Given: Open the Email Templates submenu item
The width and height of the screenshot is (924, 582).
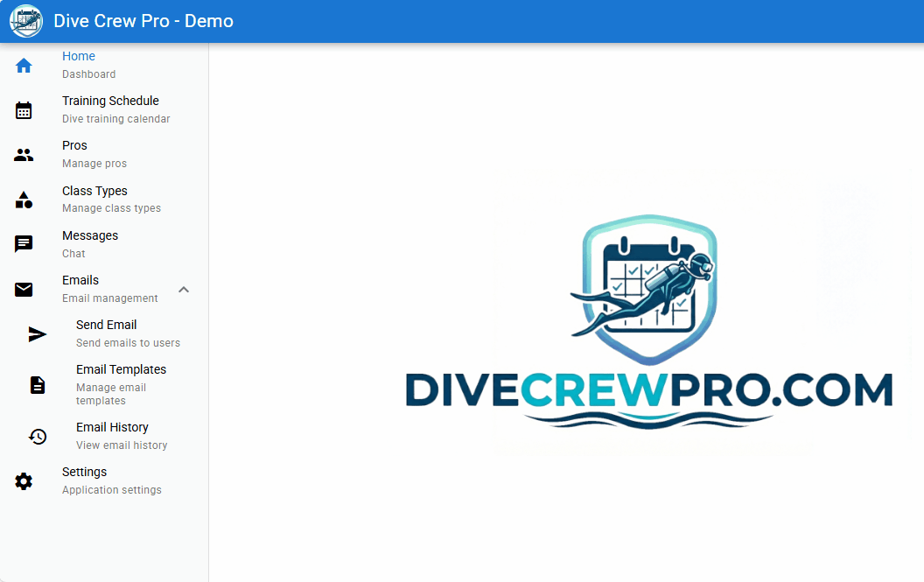Looking at the screenshot, I should tap(104, 385).
